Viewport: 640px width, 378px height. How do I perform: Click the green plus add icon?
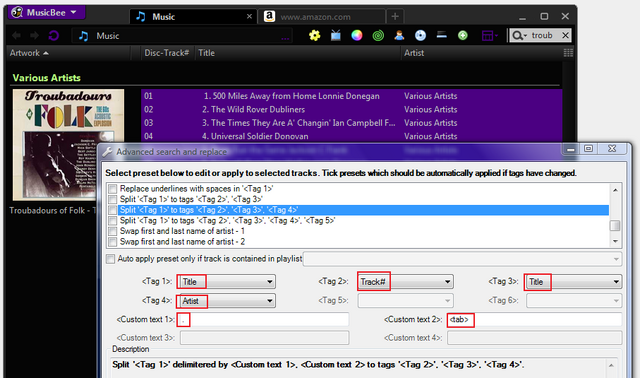[462, 36]
